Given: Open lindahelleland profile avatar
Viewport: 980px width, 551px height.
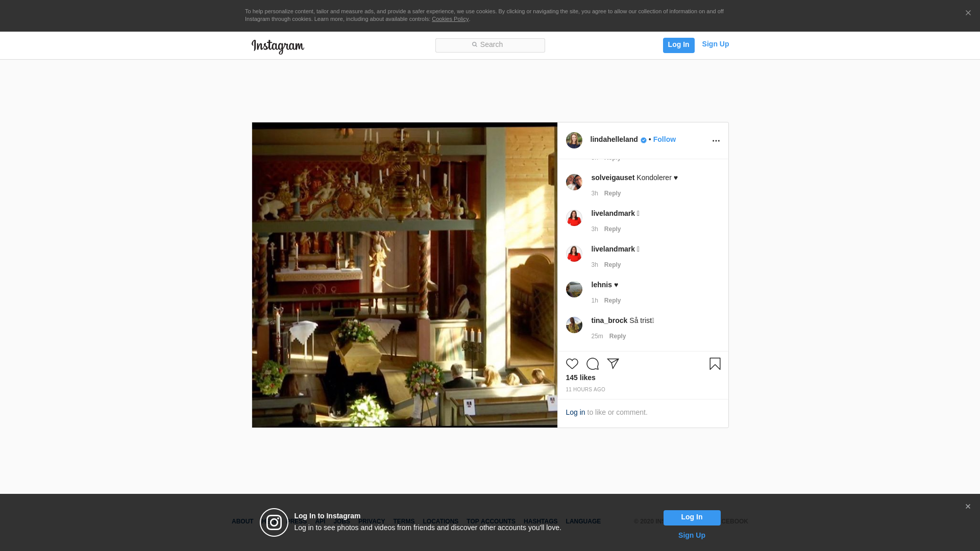Looking at the screenshot, I should click(574, 140).
